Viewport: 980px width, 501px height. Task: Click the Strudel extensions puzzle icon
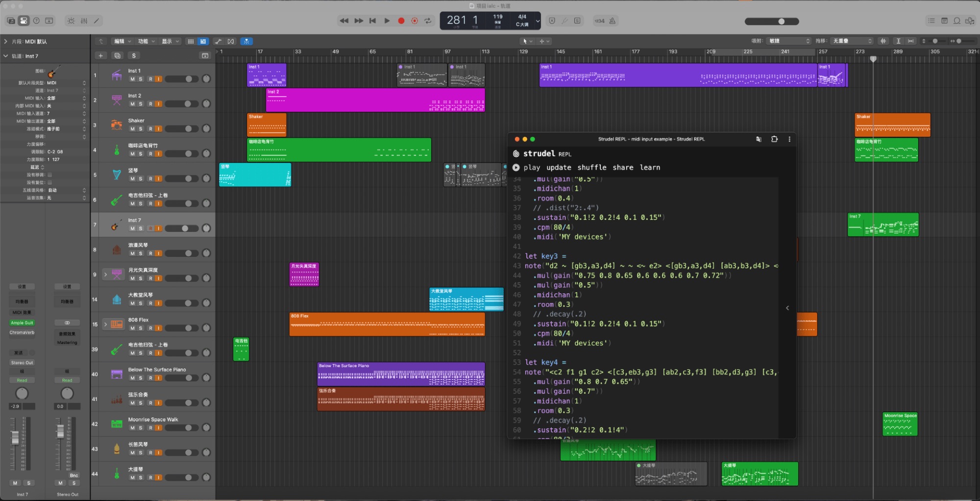(774, 139)
